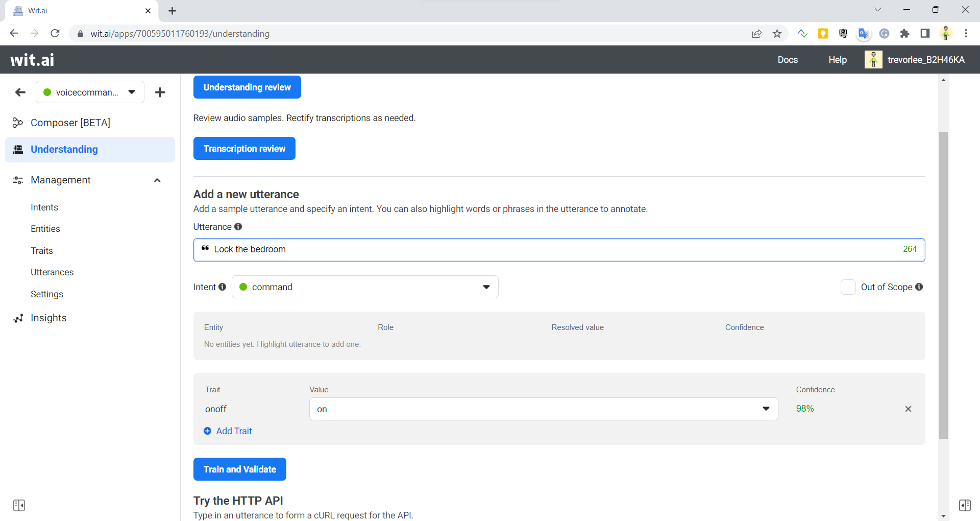Image resolution: width=980 pixels, height=521 pixels.
Task: Click the yellow extension icon in toolbar
Action: 823,34
